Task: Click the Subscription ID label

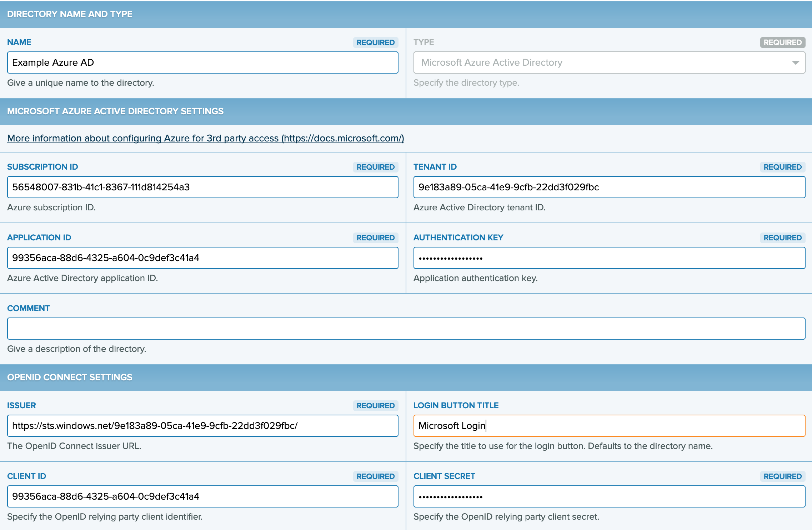Action: (42, 167)
